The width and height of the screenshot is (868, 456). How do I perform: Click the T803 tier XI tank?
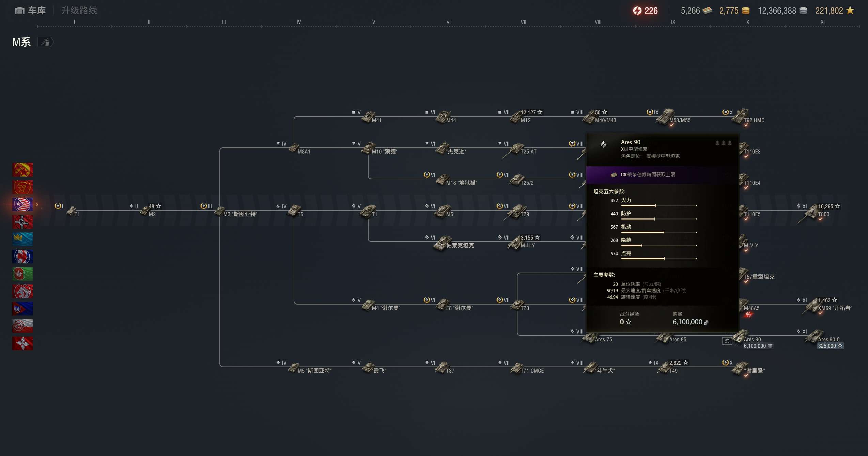[812, 212]
